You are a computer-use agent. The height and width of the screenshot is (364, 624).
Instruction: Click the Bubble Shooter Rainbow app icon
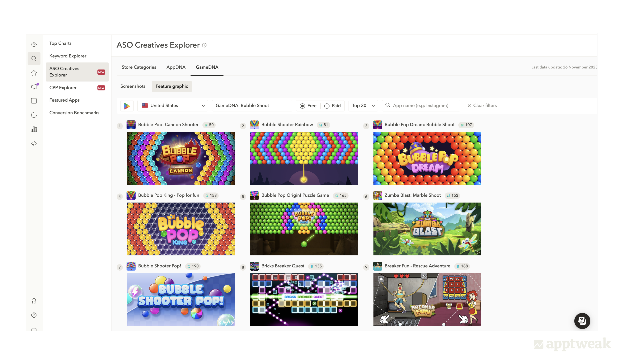tap(254, 125)
